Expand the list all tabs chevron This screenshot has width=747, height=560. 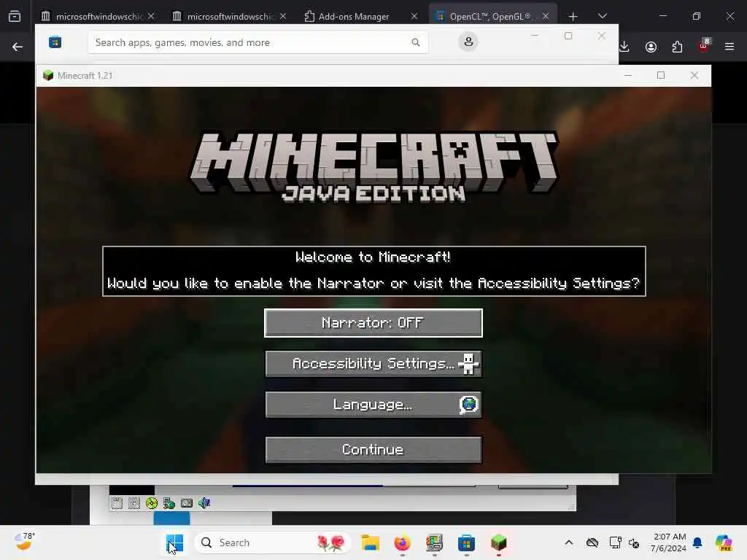(602, 16)
